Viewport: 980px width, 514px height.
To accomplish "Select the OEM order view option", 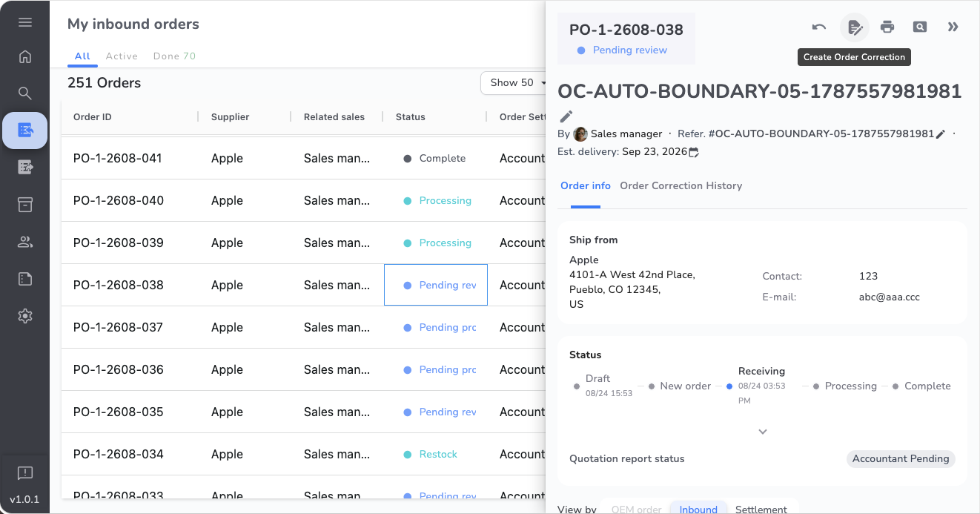I will click(x=636, y=509).
